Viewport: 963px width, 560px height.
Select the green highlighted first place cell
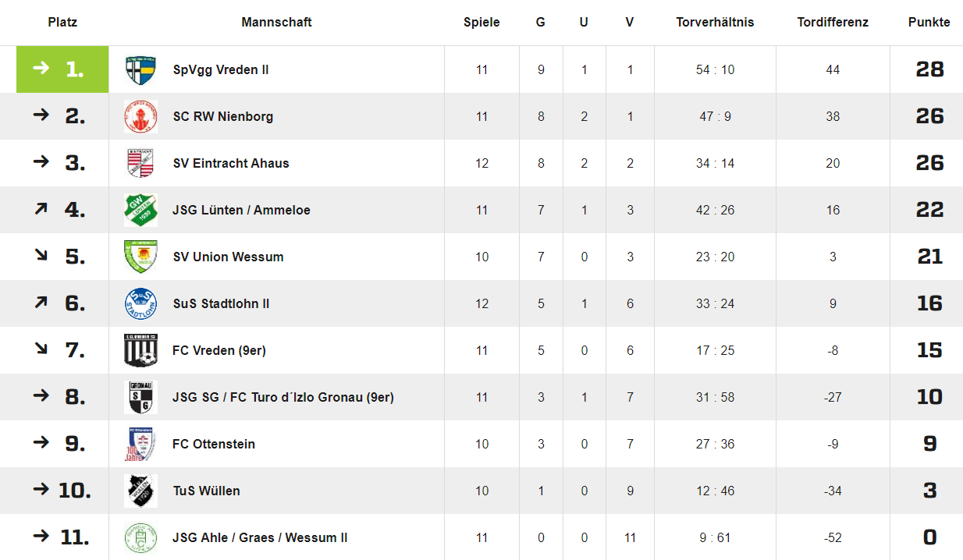pyautogui.click(x=62, y=69)
